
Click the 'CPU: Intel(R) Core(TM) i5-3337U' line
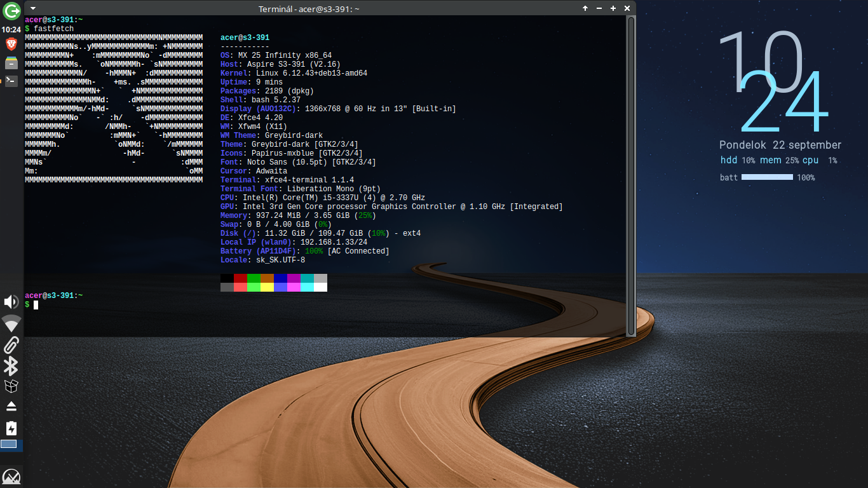coord(323,198)
